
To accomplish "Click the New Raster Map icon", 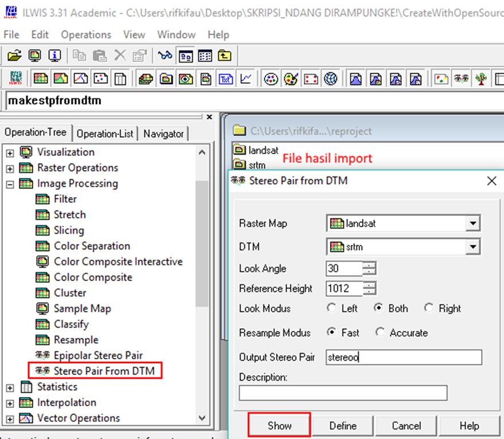I will pyautogui.click(x=41, y=79).
